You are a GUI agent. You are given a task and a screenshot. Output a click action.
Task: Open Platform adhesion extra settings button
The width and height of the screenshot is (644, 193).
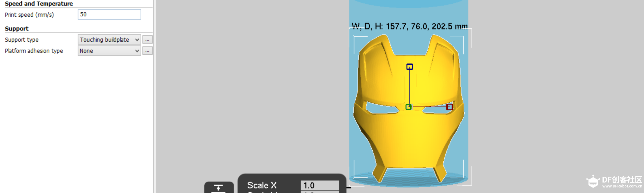coord(147,51)
